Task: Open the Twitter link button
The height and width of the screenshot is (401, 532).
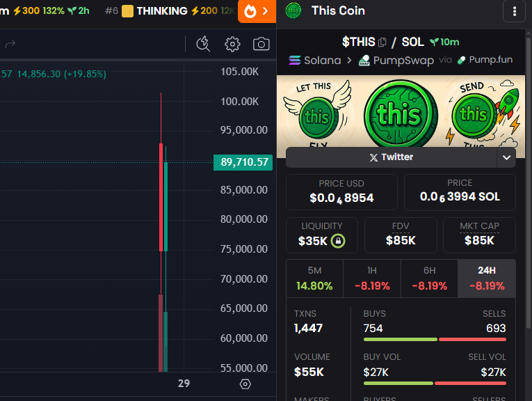Action: (x=391, y=157)
